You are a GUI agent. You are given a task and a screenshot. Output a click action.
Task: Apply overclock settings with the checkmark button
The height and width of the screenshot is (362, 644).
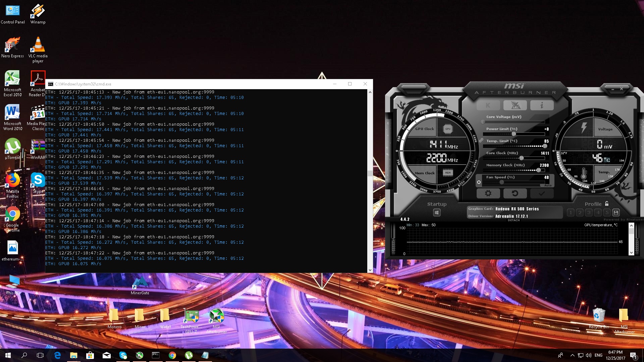pyautogui.click(x=542, y=193)
